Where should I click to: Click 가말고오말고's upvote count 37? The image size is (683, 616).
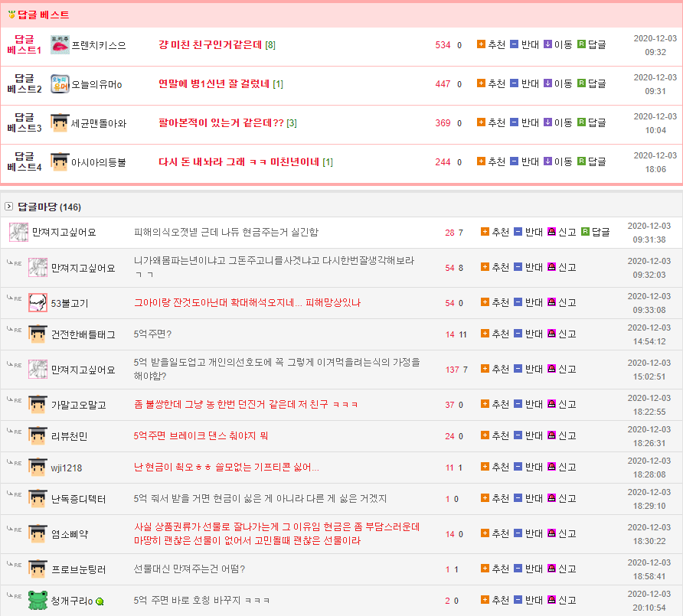click(x=449, y=404)
